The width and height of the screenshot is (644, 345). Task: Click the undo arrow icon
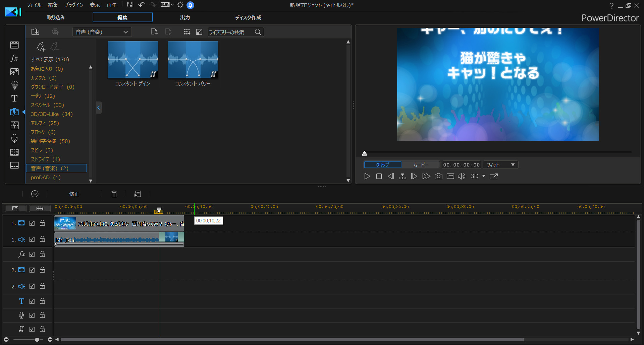(142, 5)
